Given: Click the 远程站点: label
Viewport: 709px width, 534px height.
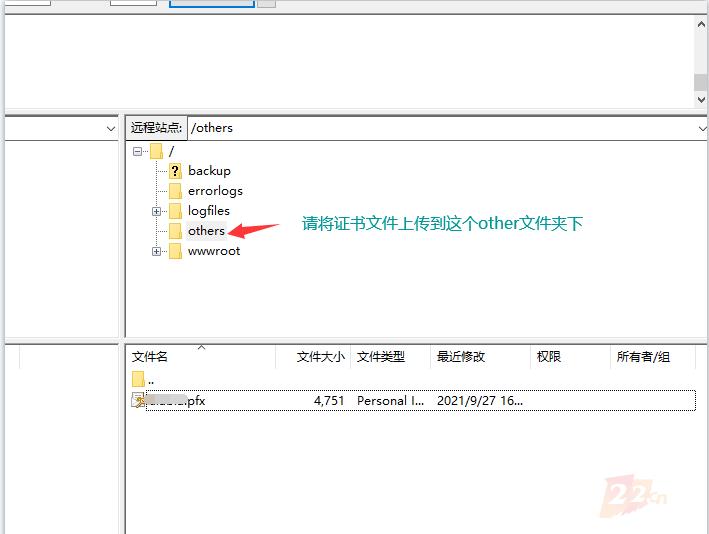Looking at the screenshot, I should pos(156,128).
